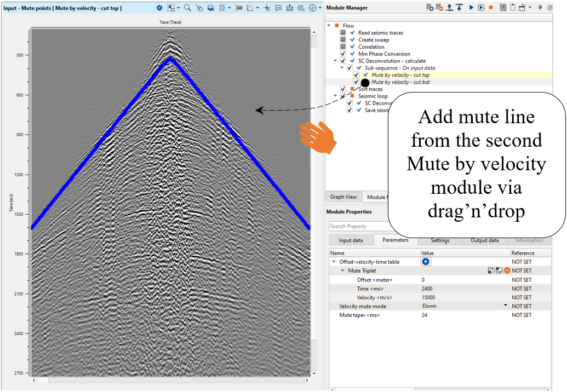The width and height of the screenshot is (567, 392).
Task: Open view settings using the gear icon
Action: (159, 8)
